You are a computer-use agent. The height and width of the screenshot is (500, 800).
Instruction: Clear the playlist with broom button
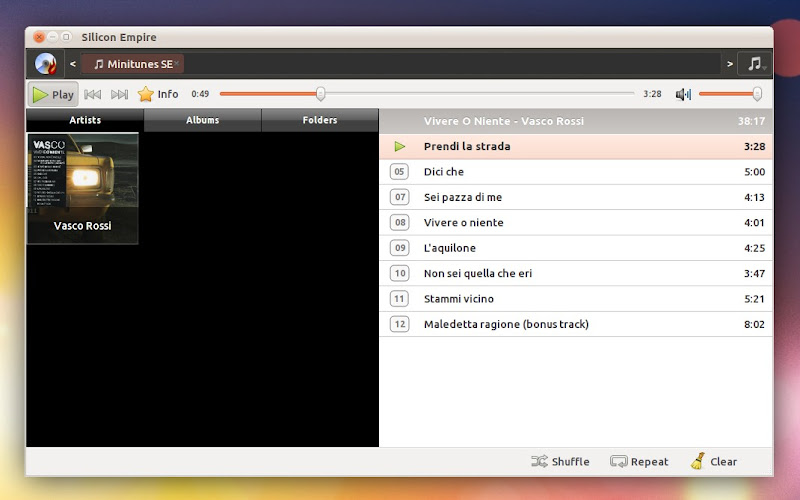tap(714, 461)
